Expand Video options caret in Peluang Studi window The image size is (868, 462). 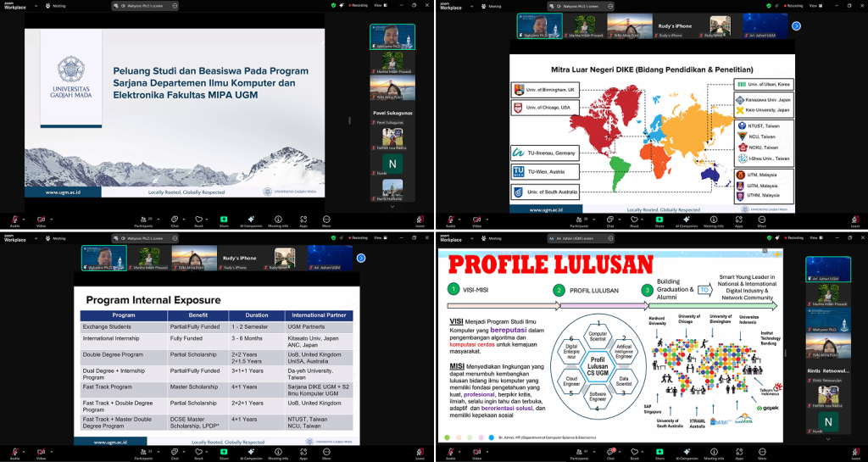(52, 219)
